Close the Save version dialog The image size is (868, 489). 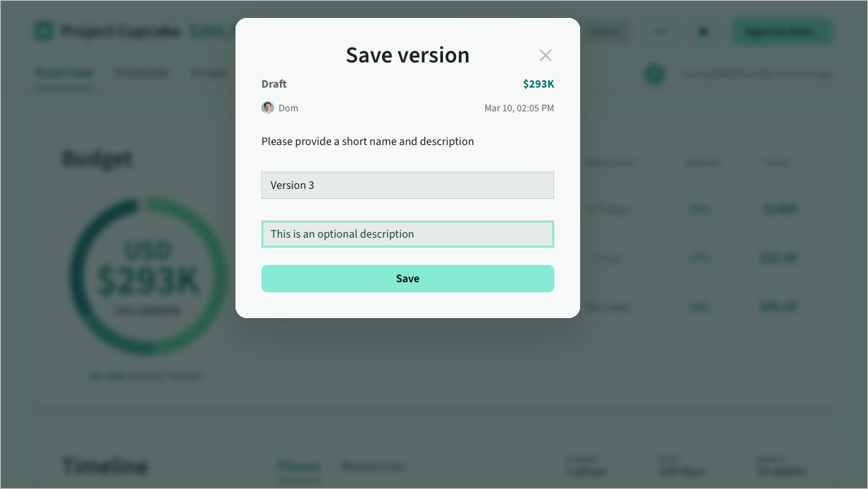coord(546,55)
